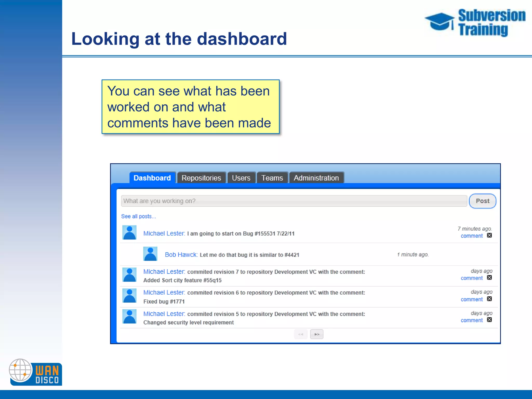Switch to the Repositories tab
The height and width of the screenshot is (399, 532).
click(x=201, y=178)
